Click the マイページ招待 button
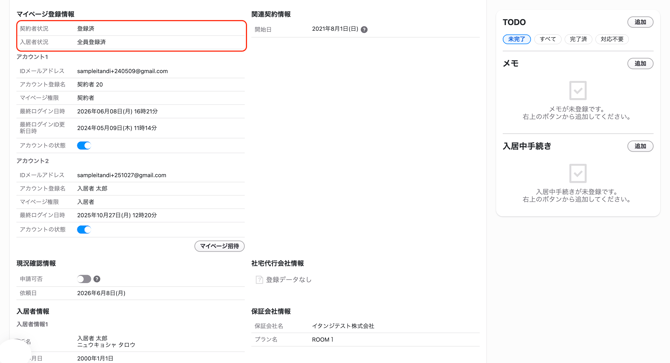 click(220, 246)
